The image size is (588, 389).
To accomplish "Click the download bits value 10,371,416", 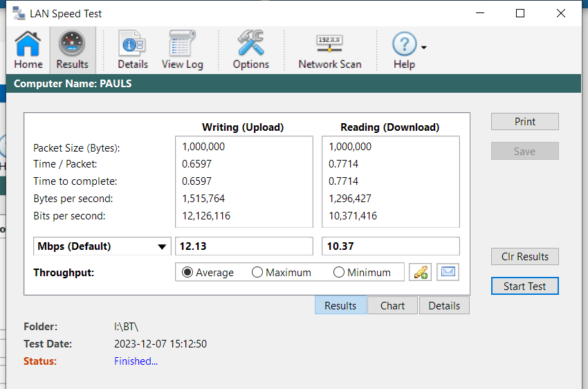I will 353,216.
